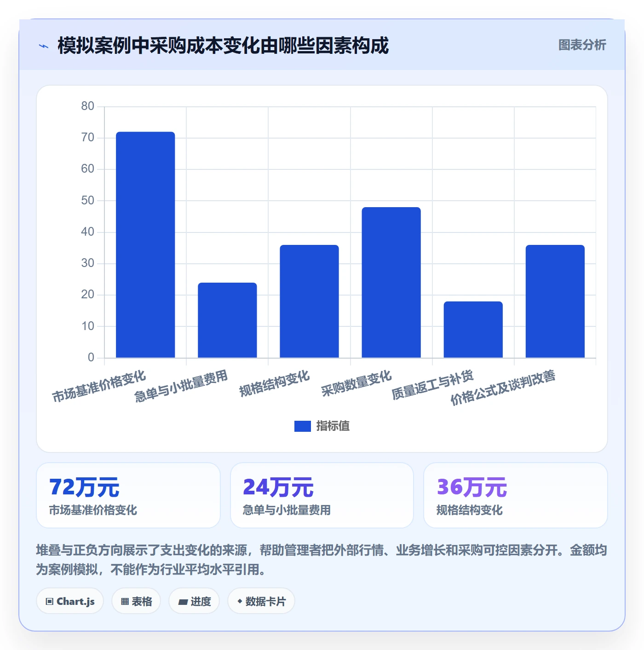Click the x-axis label 急单与小批量费用

(x=181, y=387)
